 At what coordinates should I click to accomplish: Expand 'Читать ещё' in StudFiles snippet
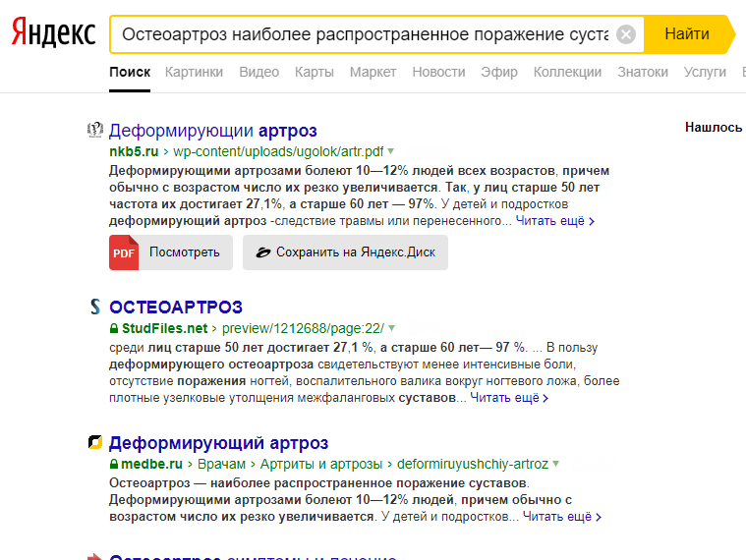[509, 398]
